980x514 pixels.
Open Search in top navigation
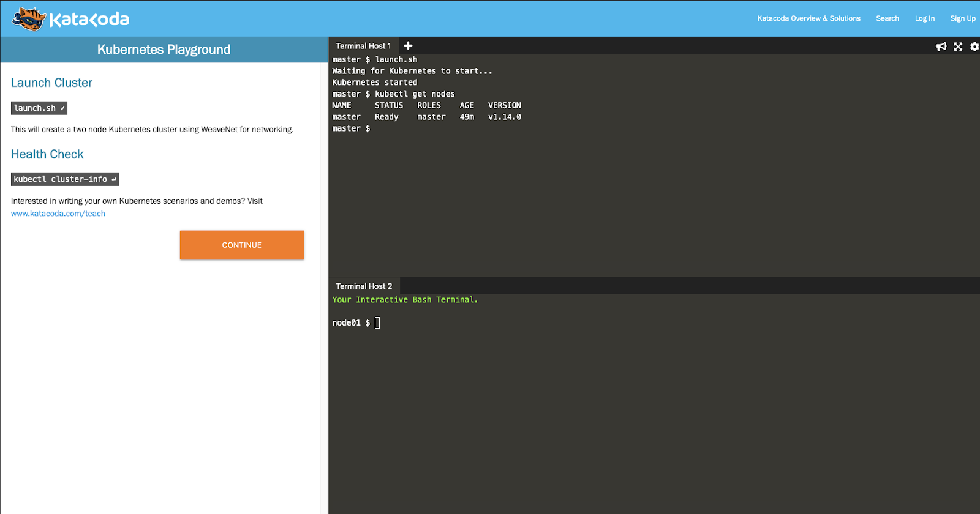pos(888,18)
